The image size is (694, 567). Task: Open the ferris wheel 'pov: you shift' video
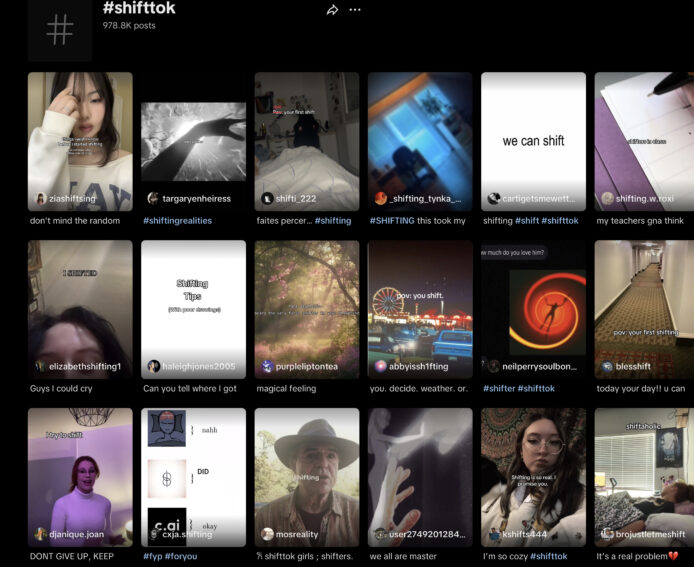[x=420, y=300]
